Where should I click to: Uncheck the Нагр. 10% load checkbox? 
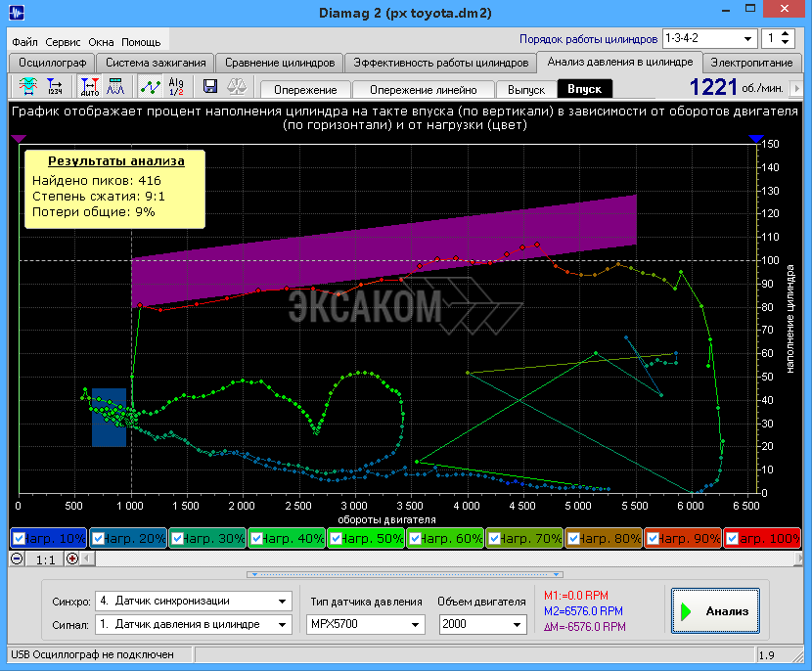point(19,539)
